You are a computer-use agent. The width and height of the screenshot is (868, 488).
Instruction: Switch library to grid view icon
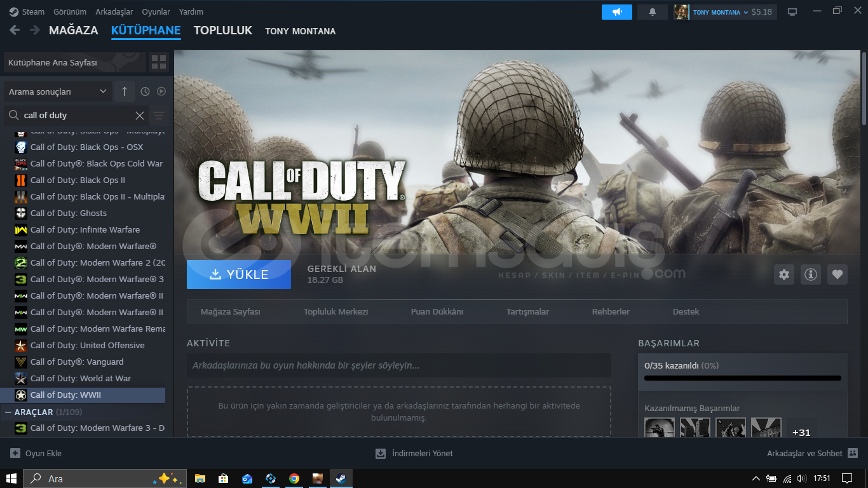pos(159,62)
